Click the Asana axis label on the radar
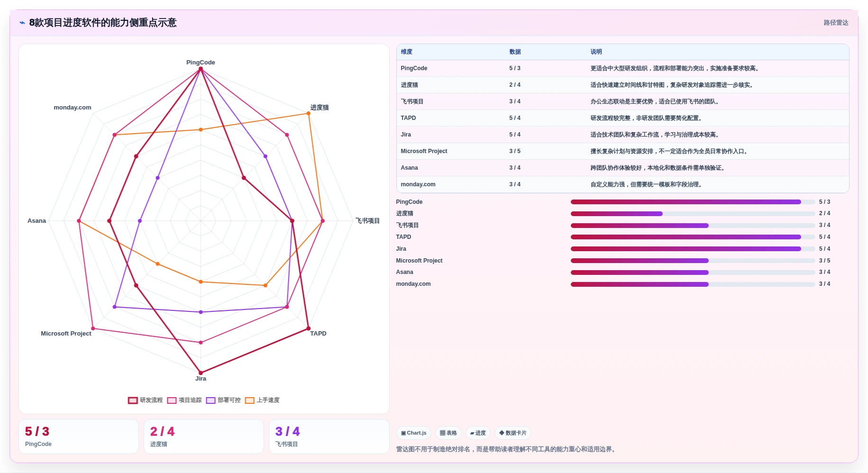868x473 pixels. (x=37, y=221)
